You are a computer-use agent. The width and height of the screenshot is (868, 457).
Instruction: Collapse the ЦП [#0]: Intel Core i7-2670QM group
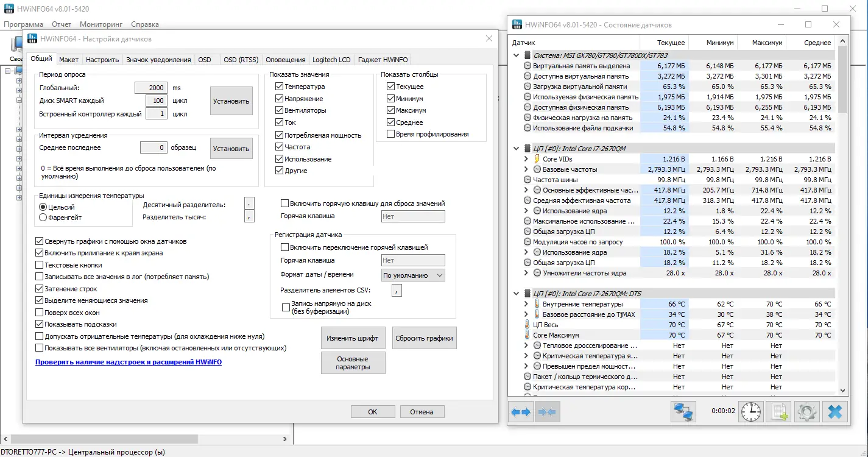[x=517, y=149]
